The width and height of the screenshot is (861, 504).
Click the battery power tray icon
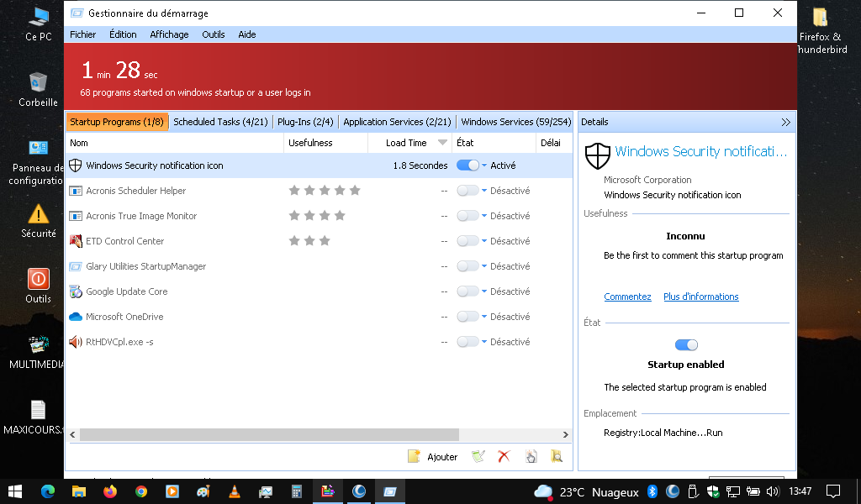[753, 491]
